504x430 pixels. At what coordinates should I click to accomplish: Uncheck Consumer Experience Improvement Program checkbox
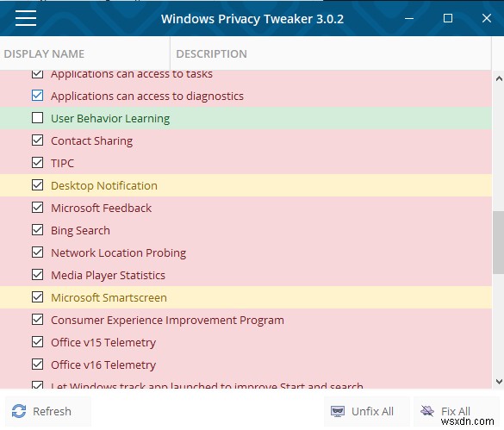pos(37,320)
